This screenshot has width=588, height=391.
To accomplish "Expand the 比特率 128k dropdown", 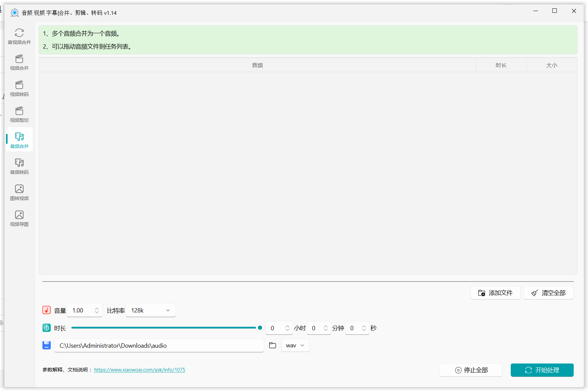I will click(151, 310).
